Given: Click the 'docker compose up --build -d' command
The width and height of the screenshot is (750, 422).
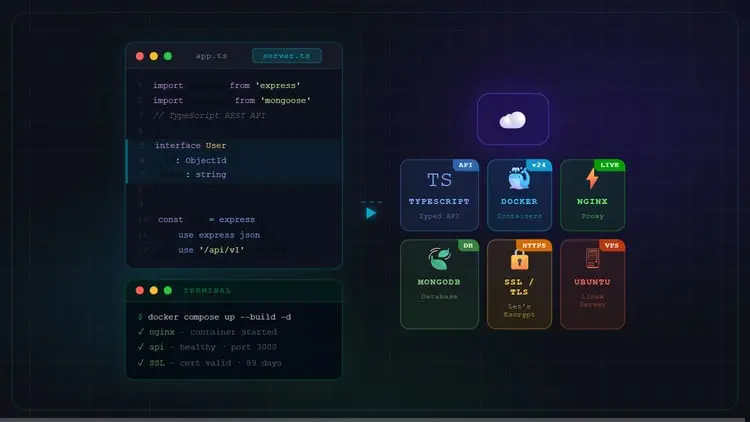Looking at the screenshot, I should pyautogui.click(x=219, y=317).
